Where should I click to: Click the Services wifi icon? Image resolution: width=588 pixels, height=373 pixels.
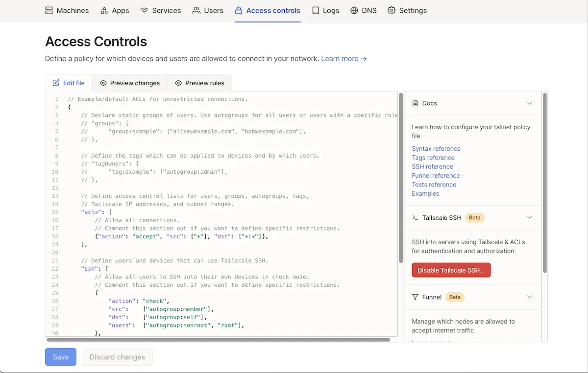[144, 10]
